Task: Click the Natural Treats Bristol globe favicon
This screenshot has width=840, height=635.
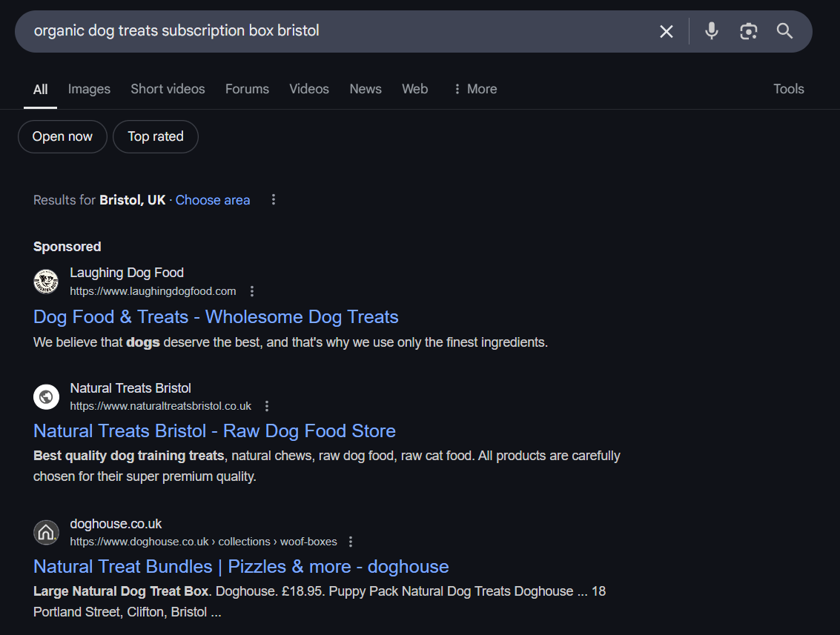Action: pos(46,396)
